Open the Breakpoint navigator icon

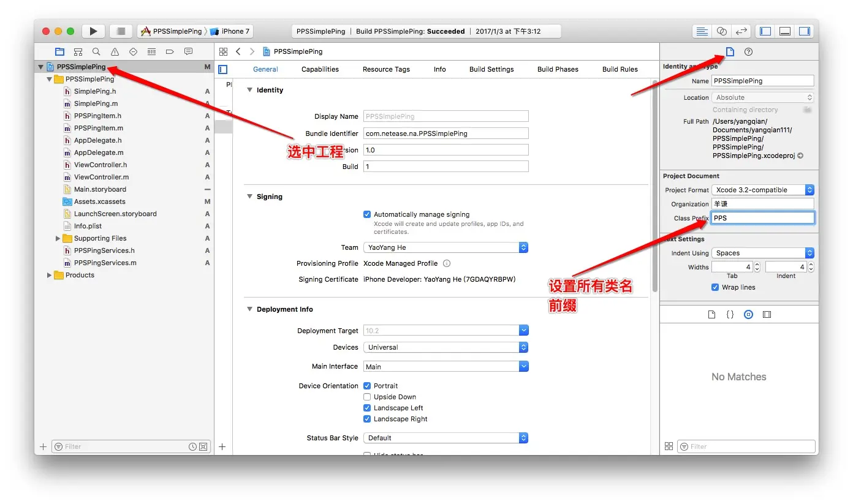tap(170, 51)
